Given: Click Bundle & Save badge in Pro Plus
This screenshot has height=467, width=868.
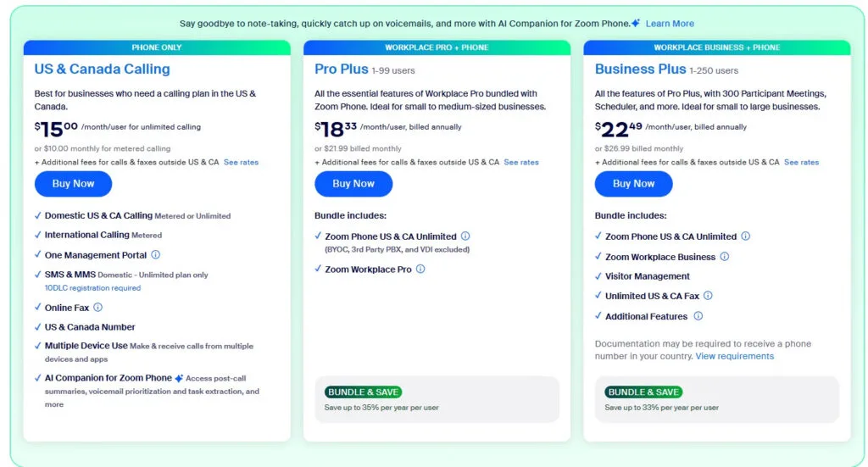Looking at the screenshot, I should [363, 392].
